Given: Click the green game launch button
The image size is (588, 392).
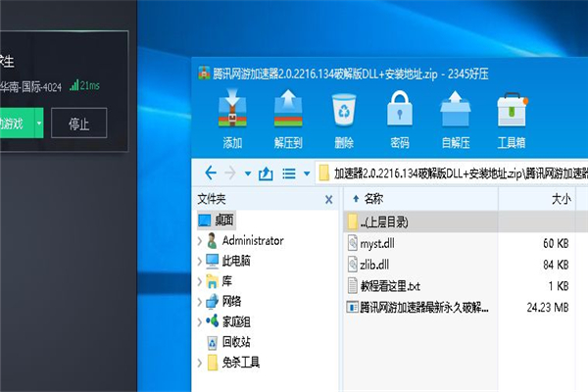Looking at the screenshot, I should [x=17, y=122].
